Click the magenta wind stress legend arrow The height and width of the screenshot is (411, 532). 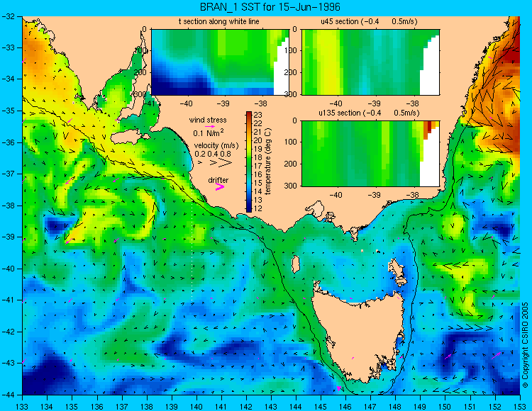pyautogui.click(x=210, y=126)
